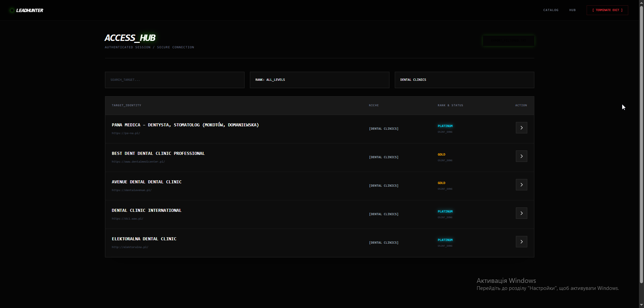Click the ACCESS_HUB heading
The width and height of the screenshot is (644, 308).
130,38
